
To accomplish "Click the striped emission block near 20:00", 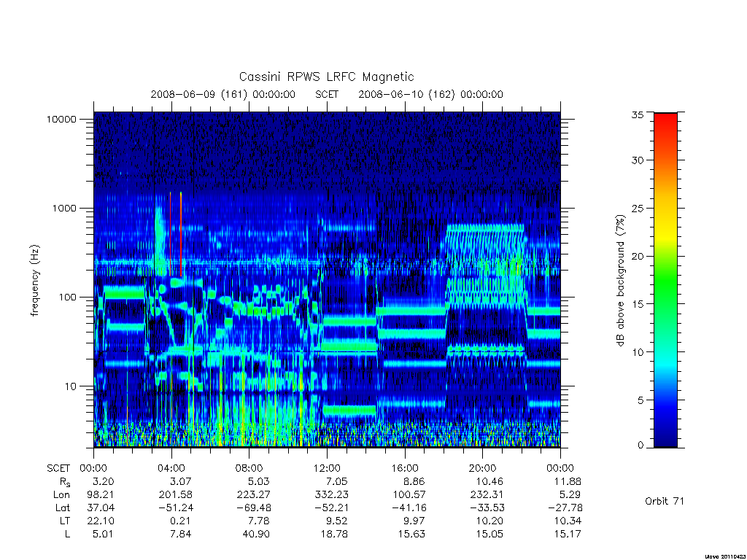I will tap(486, 267).
